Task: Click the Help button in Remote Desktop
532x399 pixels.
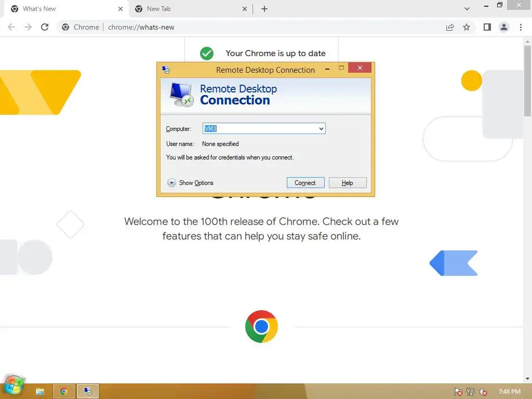Action: click(348, 183)
